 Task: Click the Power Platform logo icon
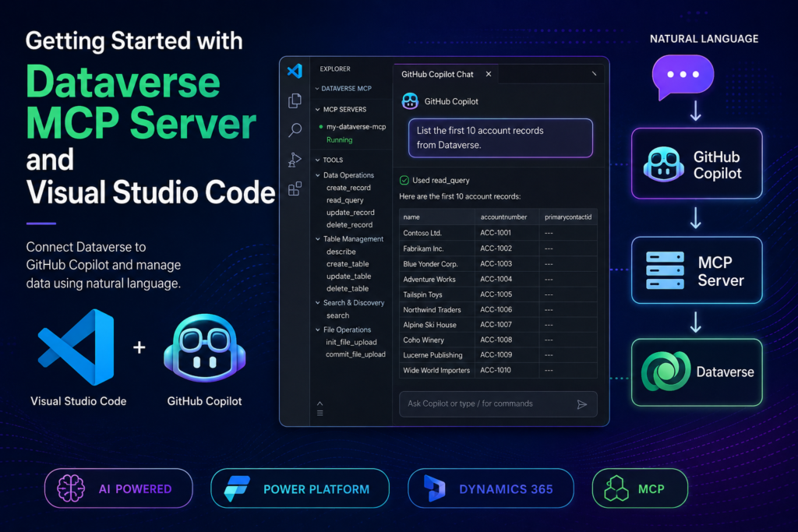pos(237,488)
